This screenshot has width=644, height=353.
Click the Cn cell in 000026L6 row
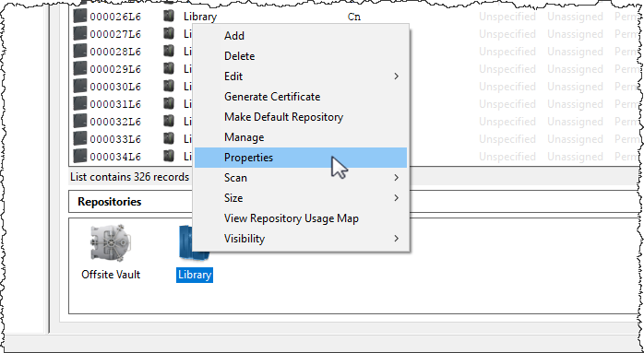pos(354,17)
